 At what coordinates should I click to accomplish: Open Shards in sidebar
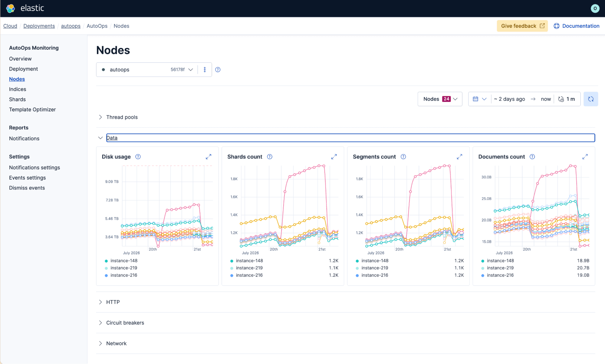point(17,100)
